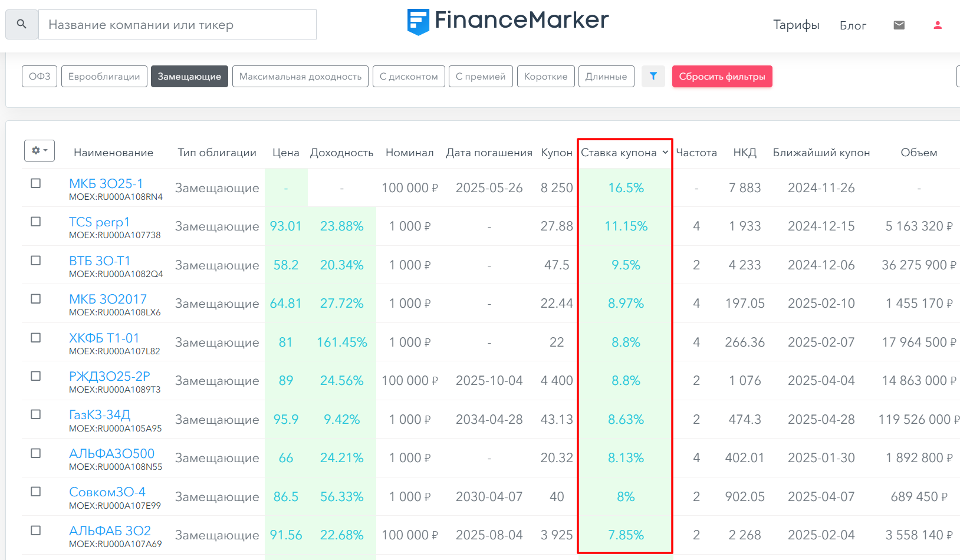This screenshot has width=960, height=560.
Task: Click Сбросить фильтры button
Action: point(722,76)
